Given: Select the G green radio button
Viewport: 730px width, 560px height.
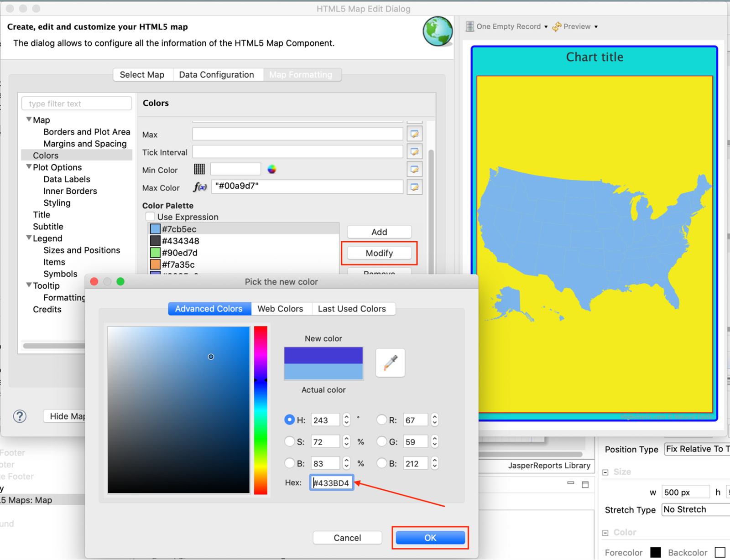Looking at the screenshot, I should pyautogui.click(x=381, y=441).
